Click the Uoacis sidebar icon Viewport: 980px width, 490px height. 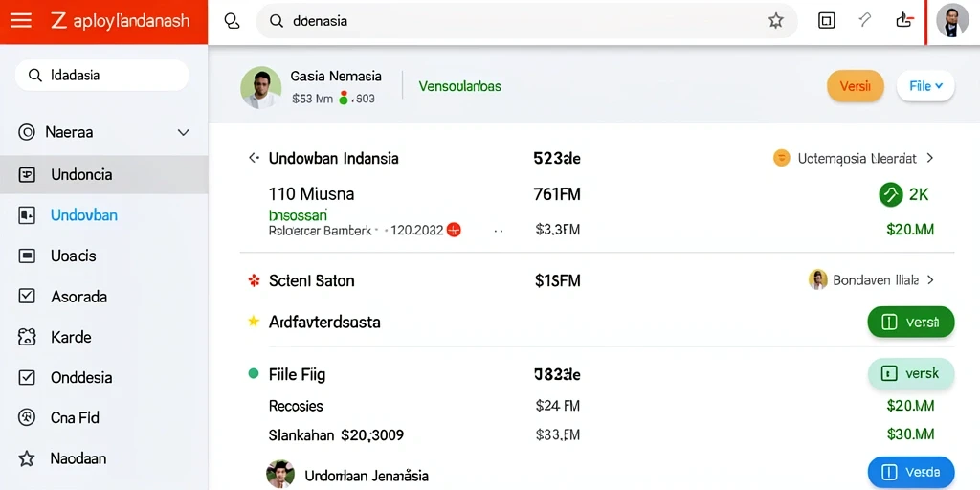coord(27,256)
